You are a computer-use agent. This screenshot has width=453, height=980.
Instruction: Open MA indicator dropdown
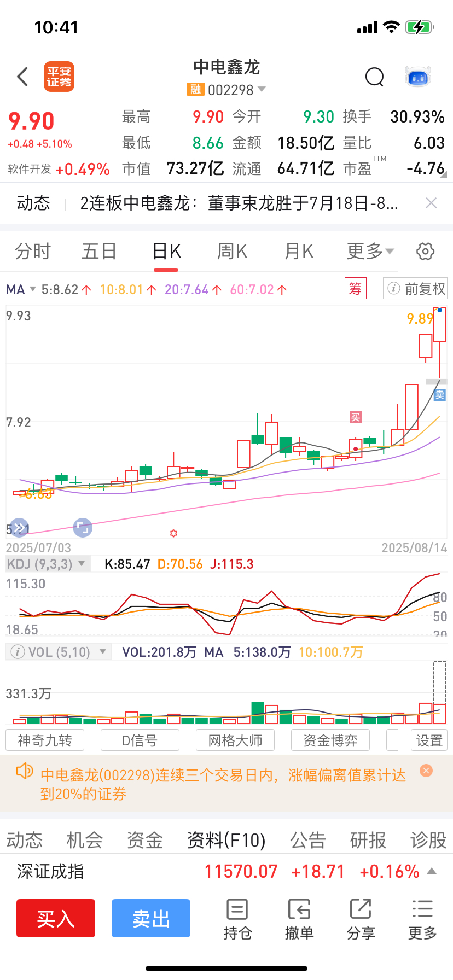click(21, 289)
